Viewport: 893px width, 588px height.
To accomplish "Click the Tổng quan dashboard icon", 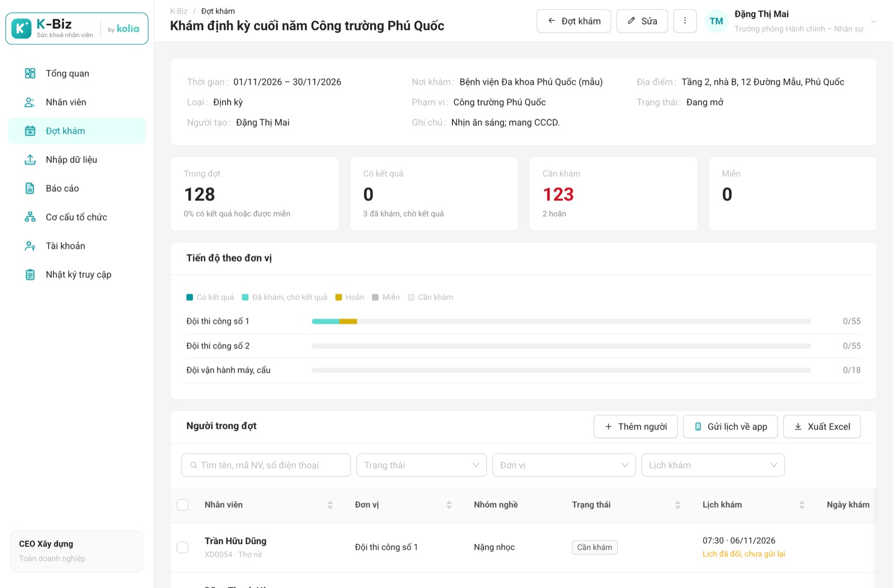I will (x=30, y=73).
